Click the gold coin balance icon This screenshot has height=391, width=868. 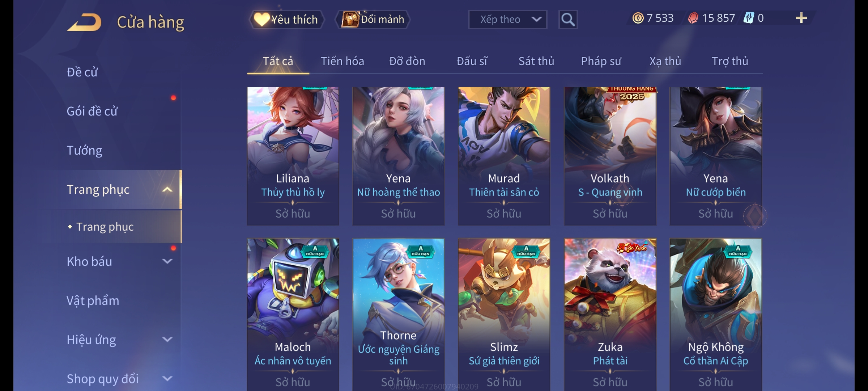click(x=638, y=18)
